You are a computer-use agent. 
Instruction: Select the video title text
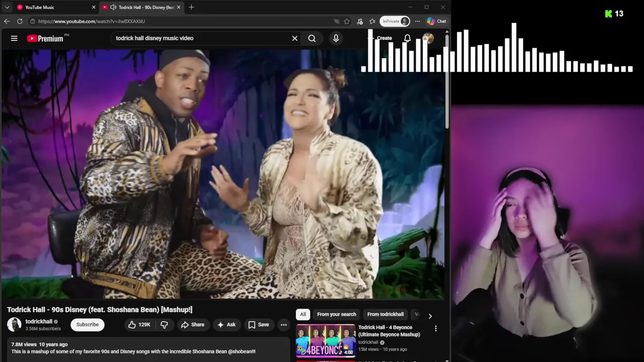tap(100, 310)
